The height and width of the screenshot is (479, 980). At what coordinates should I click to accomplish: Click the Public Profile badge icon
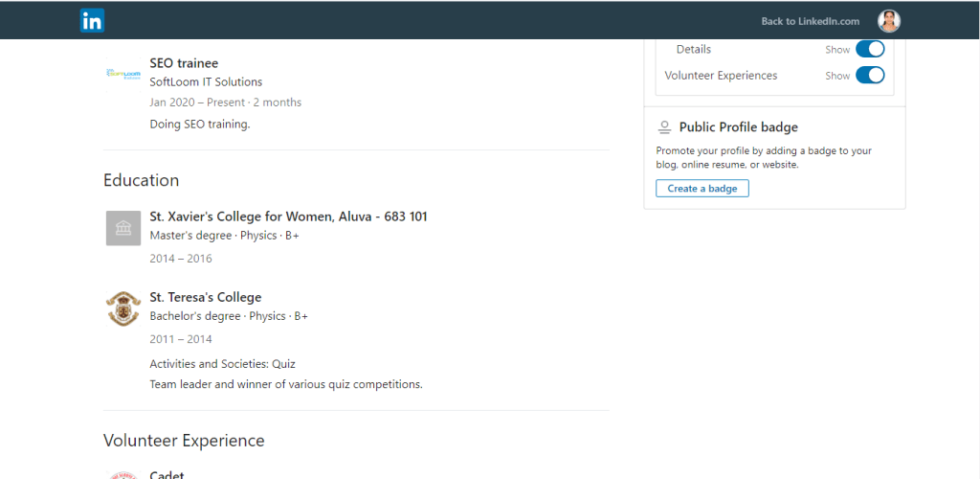pos(664,127)
